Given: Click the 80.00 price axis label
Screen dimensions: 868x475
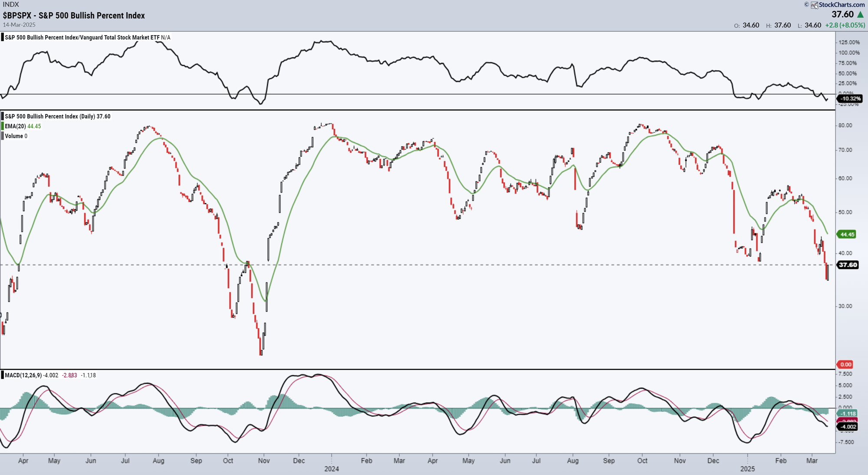Looking at the screenshot, I should coord(845,125).
